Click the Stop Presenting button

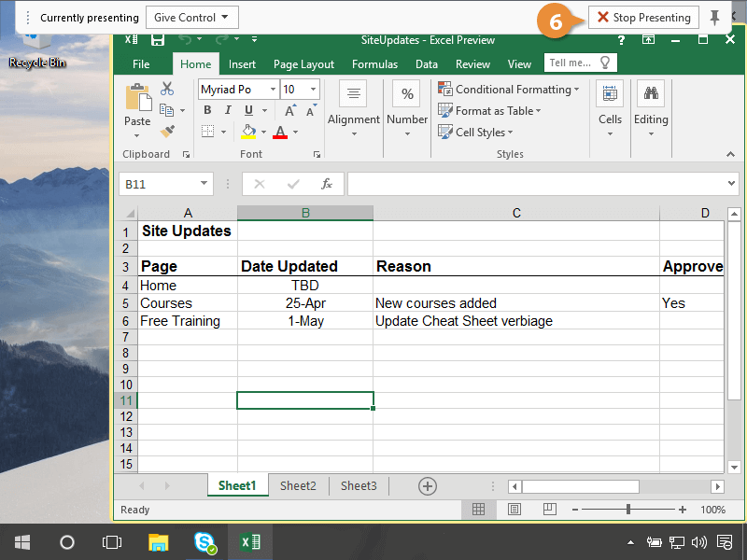tap(643, 18)
